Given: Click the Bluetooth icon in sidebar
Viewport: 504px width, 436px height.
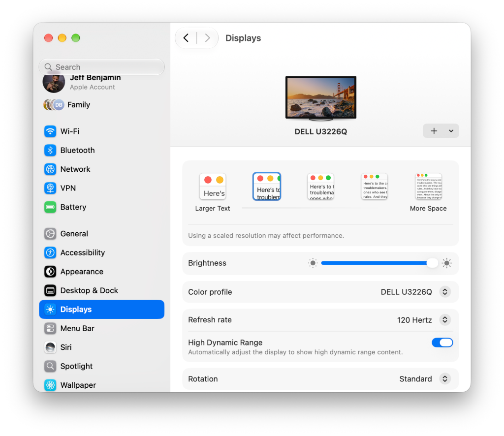Looking at the screenshot, I should 50,151.
